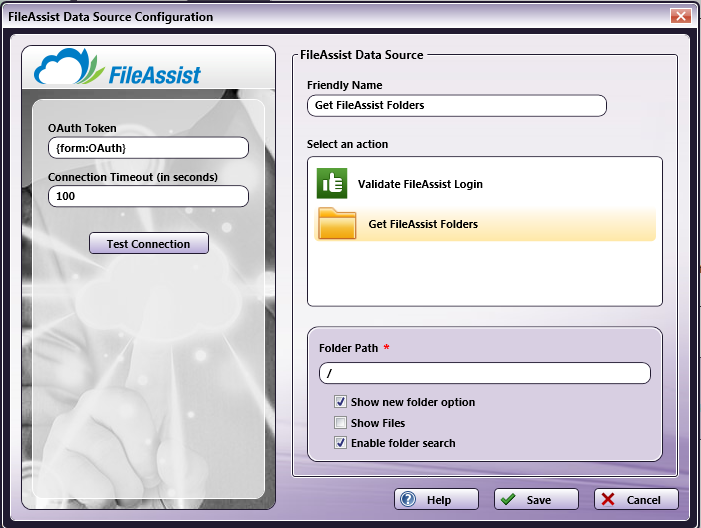Click the Connection Timeout input field
701x528 pixels.
tap(148, 196)
